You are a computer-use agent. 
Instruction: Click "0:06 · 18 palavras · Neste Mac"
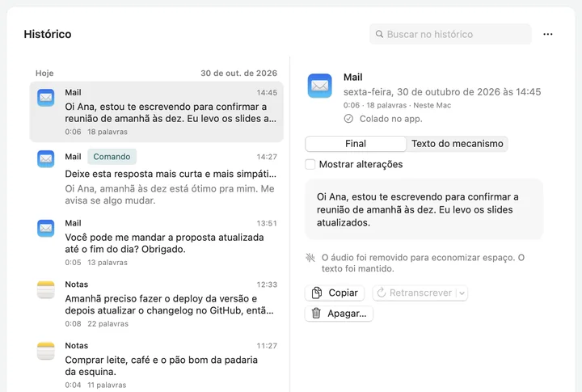point(397,105)
